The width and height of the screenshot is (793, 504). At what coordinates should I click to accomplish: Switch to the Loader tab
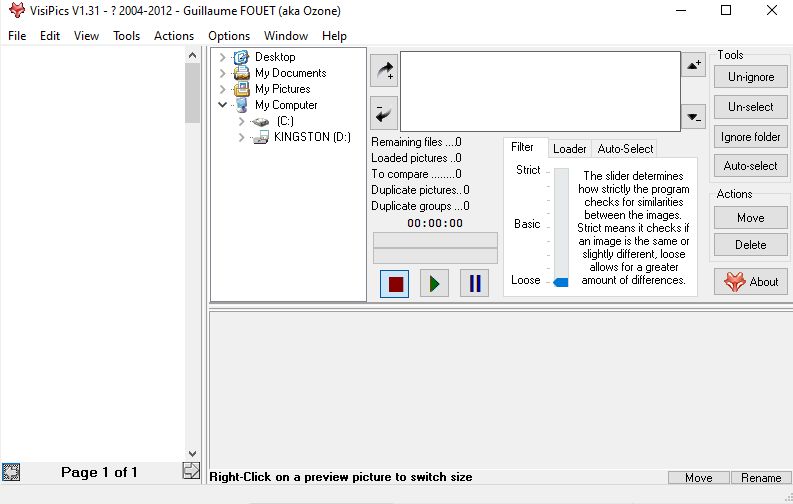(x=569, y=149)
